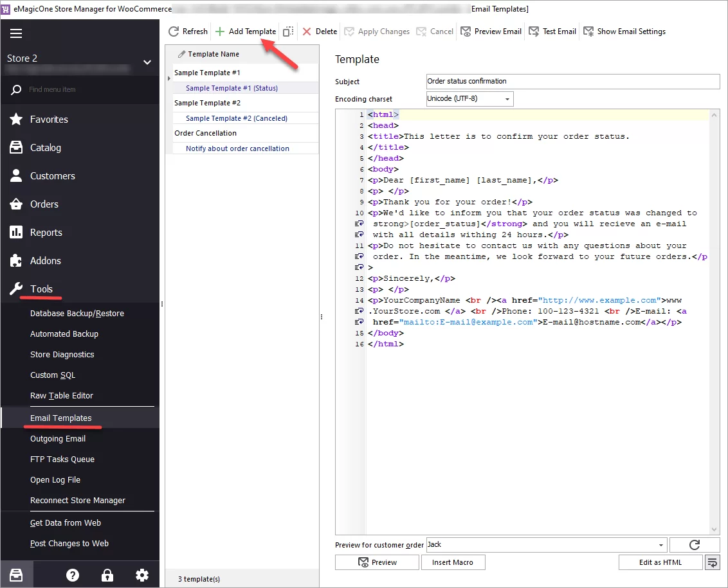Open Show Email Settings
Screen dimensions: 728x588
(x=624, y=31)
